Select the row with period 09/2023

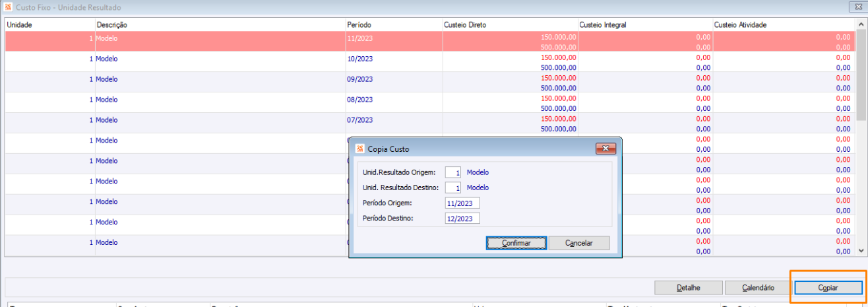(x=430, y=83)
